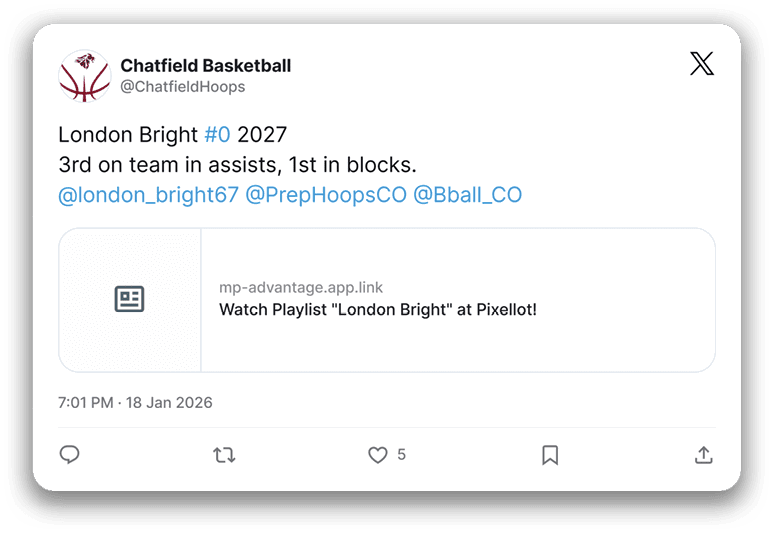Screen dimensions: 774x533
Task: Open the Chatfield Basketball account name
Action: click(206, 66)
